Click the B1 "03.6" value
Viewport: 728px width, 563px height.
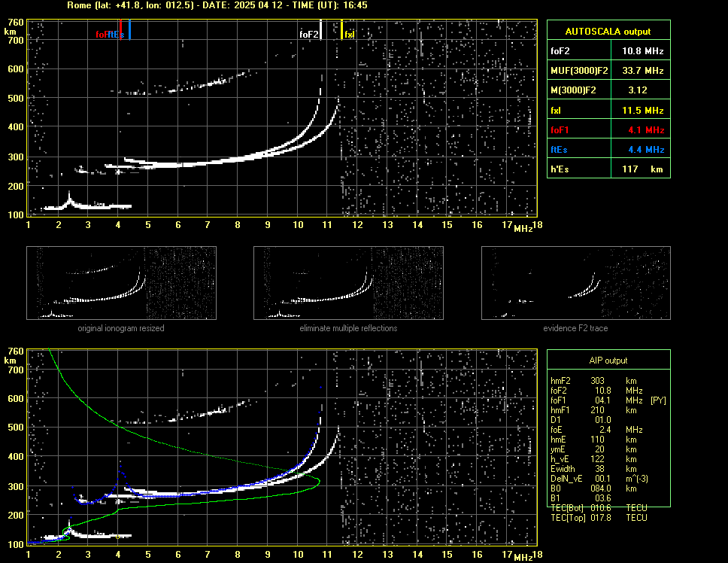click(x=602, y=498)
